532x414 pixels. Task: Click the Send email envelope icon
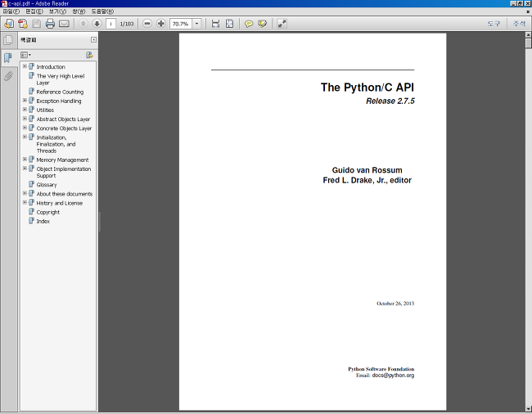[64, 24]
